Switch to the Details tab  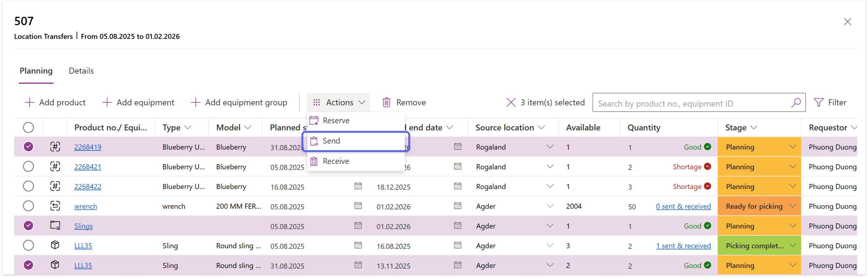point(81,71)
